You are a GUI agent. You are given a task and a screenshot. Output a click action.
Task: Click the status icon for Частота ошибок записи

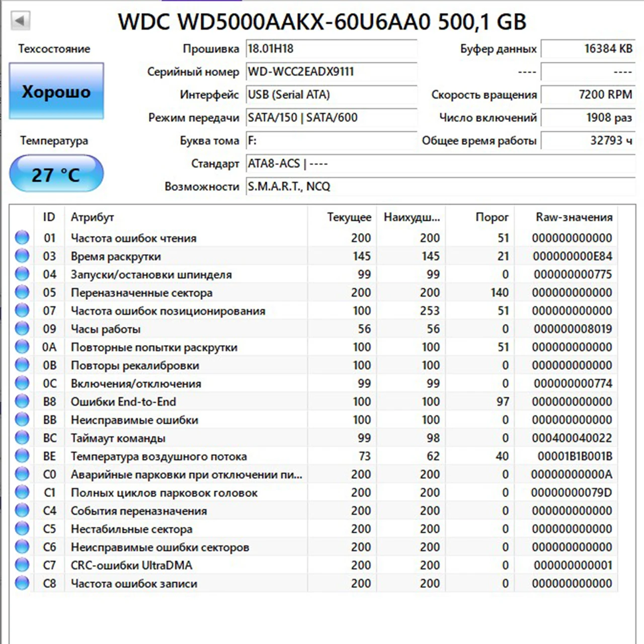pos(22,583)
